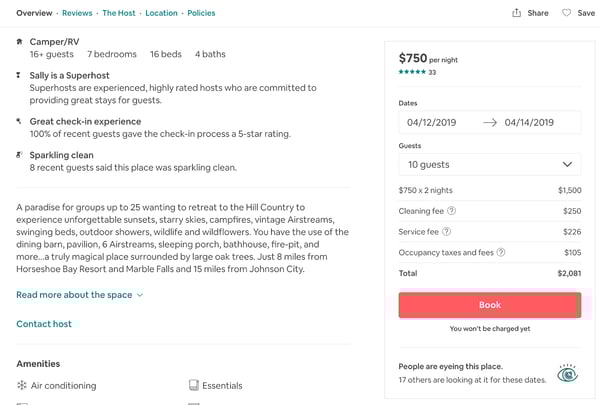600x405 pixels.
Task: Click the Camper/RV home icon
Action: click(x=19, y=41)
